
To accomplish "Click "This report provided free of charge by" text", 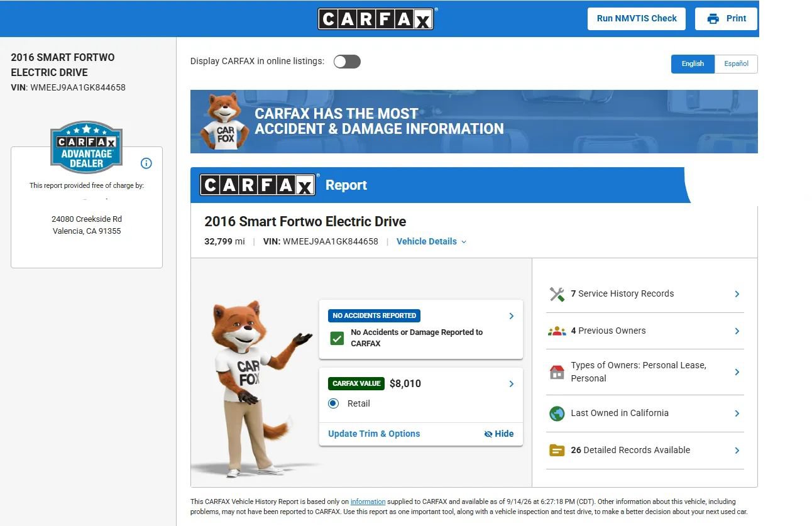I will (87, 186).
